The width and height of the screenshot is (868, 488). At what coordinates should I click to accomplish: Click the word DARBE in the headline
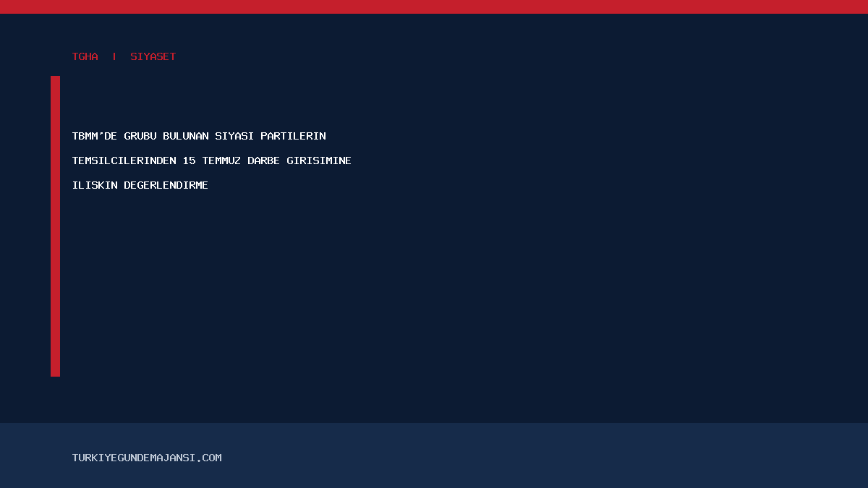[264, 160]
